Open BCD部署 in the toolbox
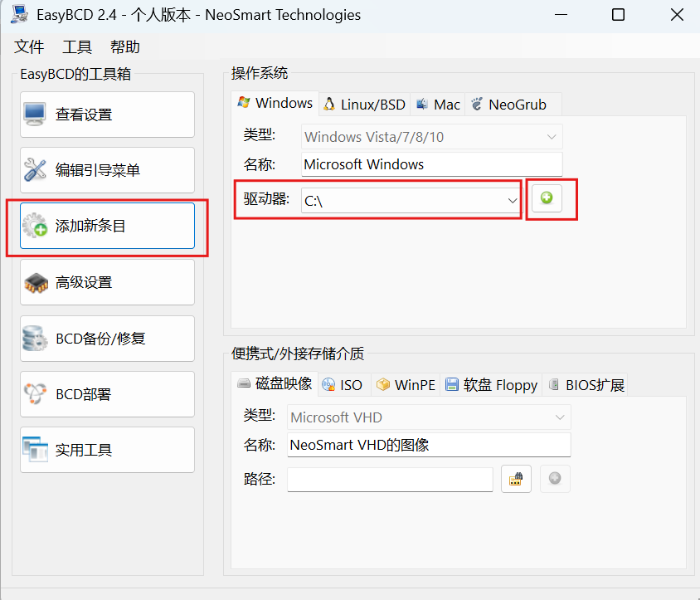The height and width of the screenshot is (600, 700). [107, 394]
